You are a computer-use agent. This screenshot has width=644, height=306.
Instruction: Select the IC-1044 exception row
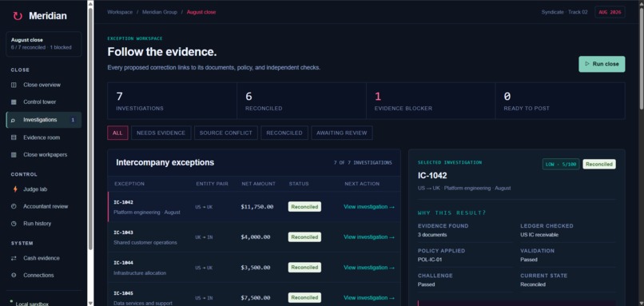[254, 268]
